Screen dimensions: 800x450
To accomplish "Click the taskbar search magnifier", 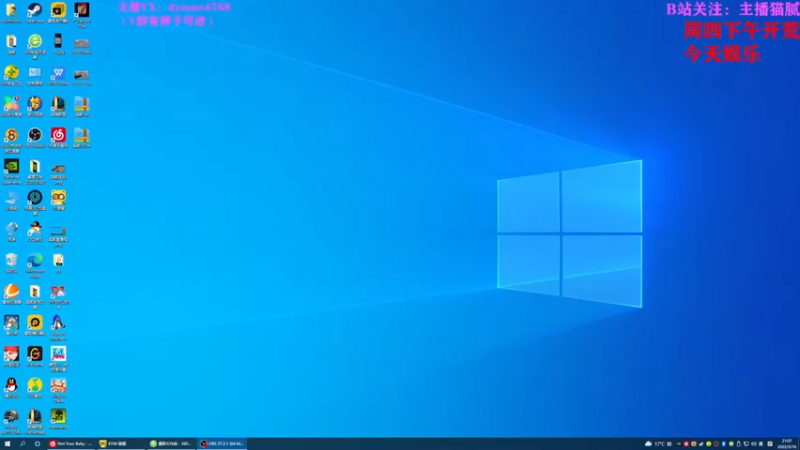I will click(22, 443).
